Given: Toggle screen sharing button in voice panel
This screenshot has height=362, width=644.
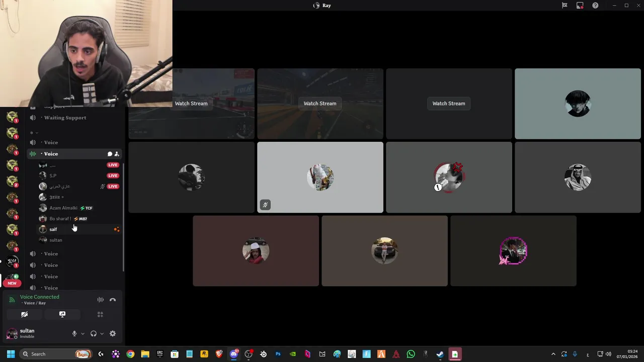Looking at the screenshot, I should point(62,314).
